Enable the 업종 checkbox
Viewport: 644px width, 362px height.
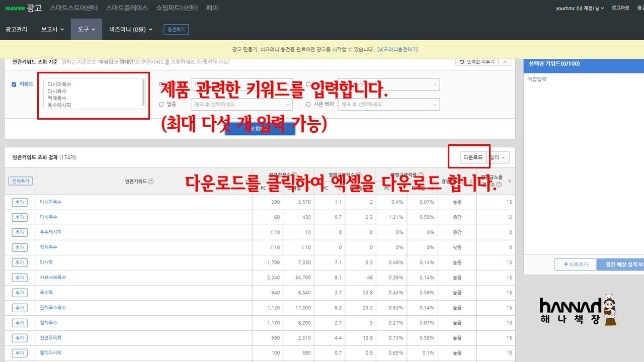click(x=161, y=104)
